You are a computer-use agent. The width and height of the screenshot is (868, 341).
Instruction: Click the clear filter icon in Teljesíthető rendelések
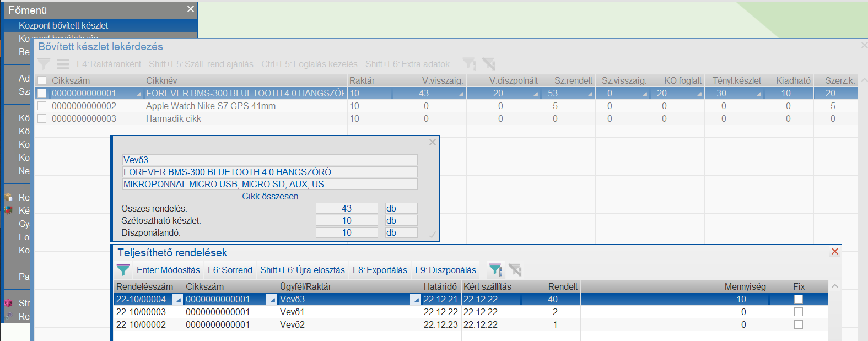tap(515, 270)
